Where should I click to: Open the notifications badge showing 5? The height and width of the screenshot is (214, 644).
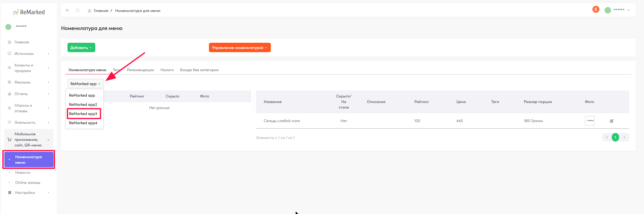coord(596,9)
